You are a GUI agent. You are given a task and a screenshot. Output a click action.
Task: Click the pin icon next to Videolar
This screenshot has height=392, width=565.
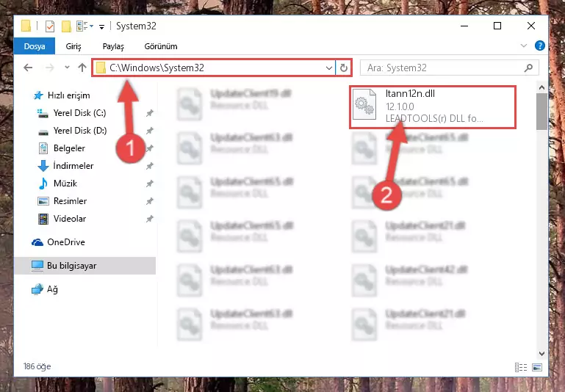click(x=150, y=219)
